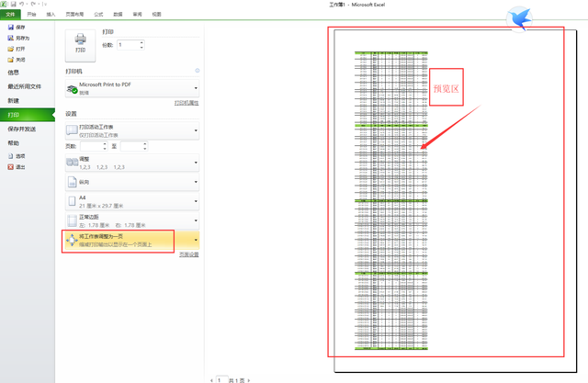This screenshot has height=383, width=588.
Task: Open 正常边距 normal margins dropdown
Action: 132,220
